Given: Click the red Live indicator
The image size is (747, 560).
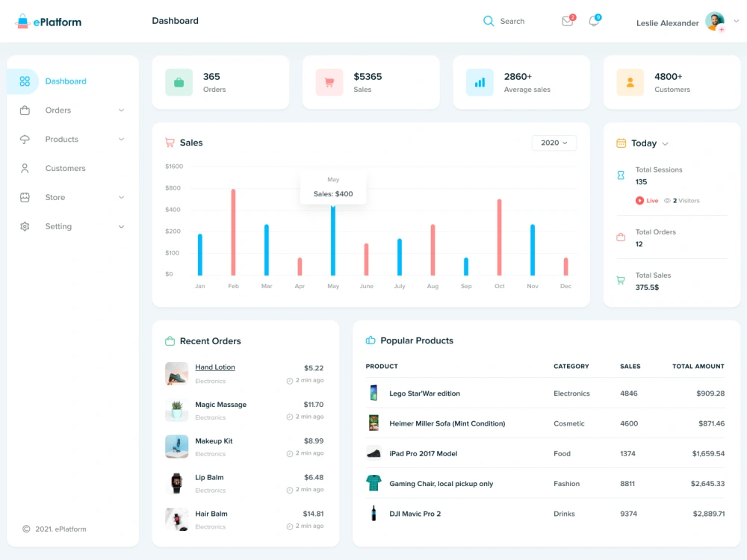Looking at the screenshot, I should pyautogui.click(x=646, y=200).
